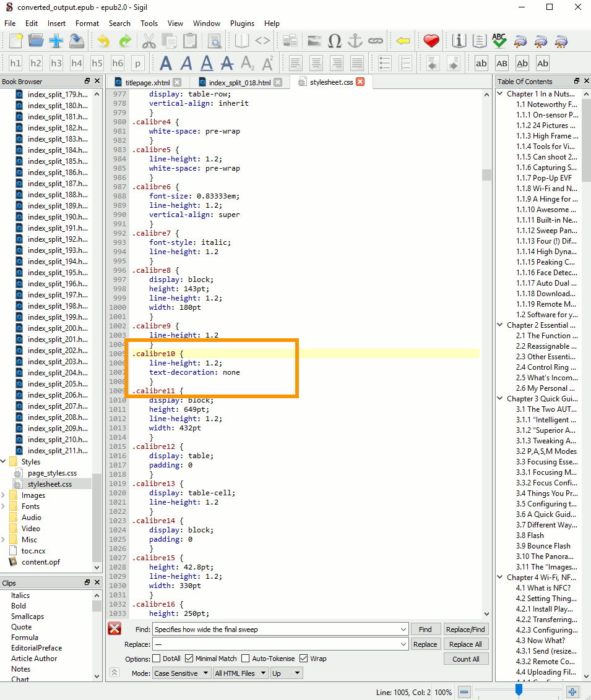The width and height of the screenshot is (591, 700).
Task: Click the Replace All button
Action: [466, 644]
